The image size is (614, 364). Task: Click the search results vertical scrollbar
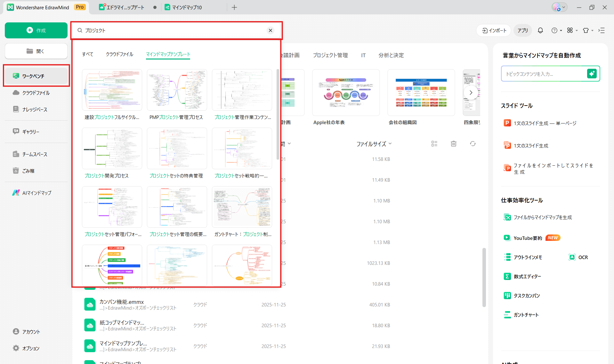(x=278, y=115)
